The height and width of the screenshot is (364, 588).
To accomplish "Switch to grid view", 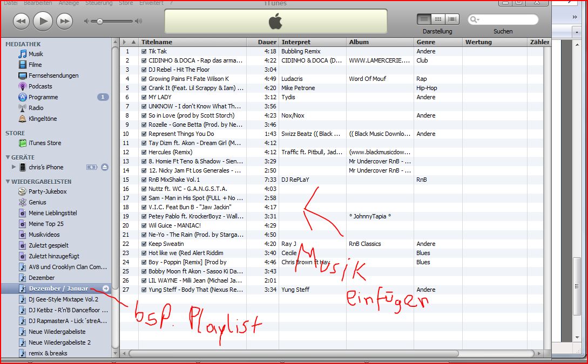I will tap(438, 19).
